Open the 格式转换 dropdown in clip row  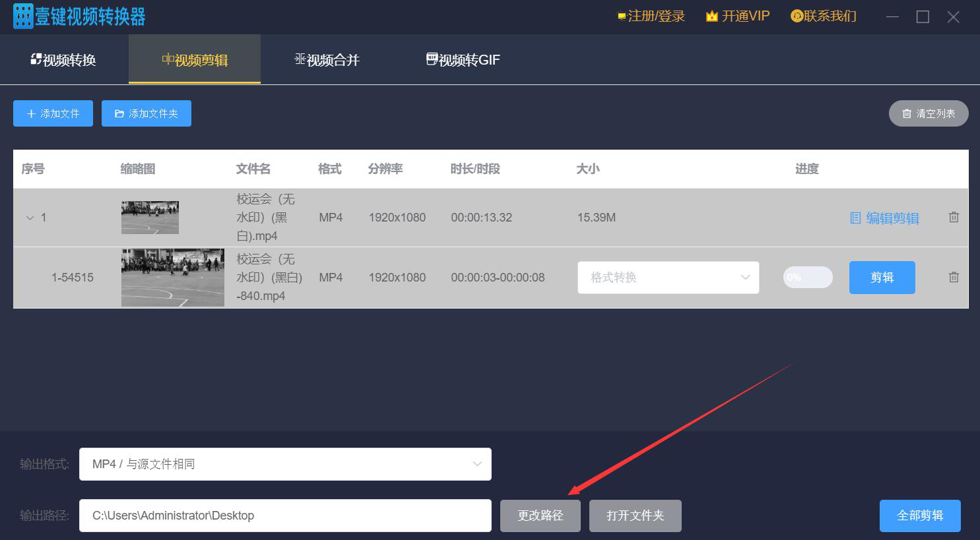tap(669, 278)
